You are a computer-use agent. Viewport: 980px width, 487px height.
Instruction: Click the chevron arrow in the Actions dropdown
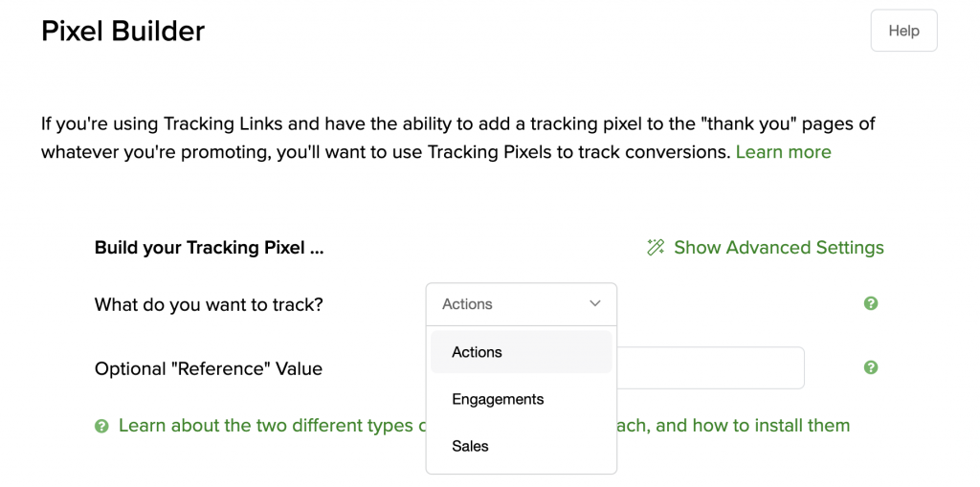(595, 304)
